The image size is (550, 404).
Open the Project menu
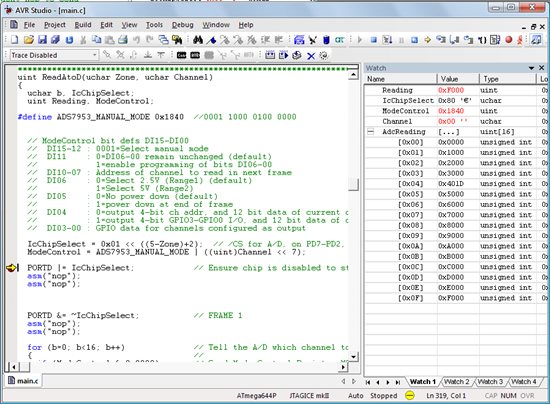(x=55, y=25)
